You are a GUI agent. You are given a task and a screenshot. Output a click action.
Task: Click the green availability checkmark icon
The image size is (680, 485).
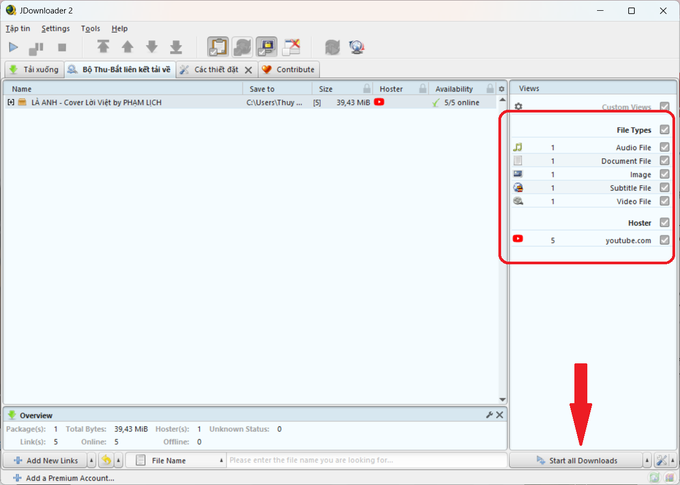[x=436, y=103]
